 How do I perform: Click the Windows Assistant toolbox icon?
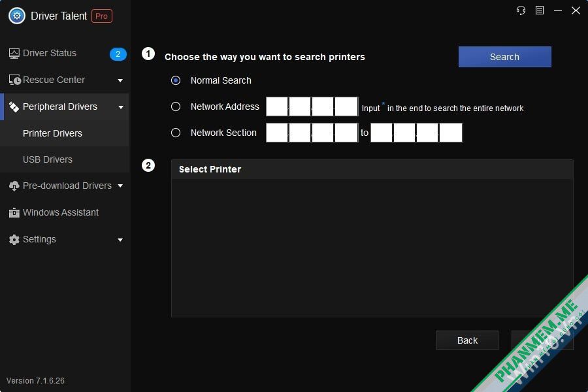pos(14,213)
